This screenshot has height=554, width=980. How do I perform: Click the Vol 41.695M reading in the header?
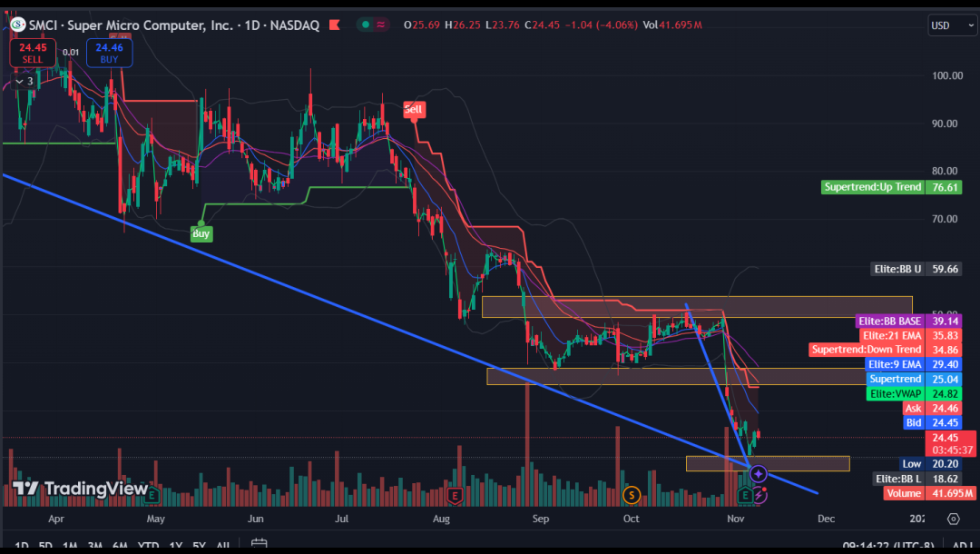[x=672, y=25]
